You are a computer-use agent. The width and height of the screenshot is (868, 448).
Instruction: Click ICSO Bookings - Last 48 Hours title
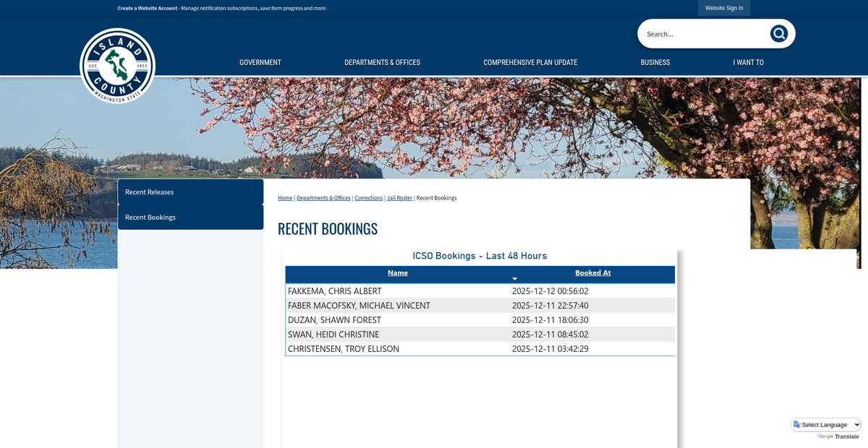click(x=480, y=256)
